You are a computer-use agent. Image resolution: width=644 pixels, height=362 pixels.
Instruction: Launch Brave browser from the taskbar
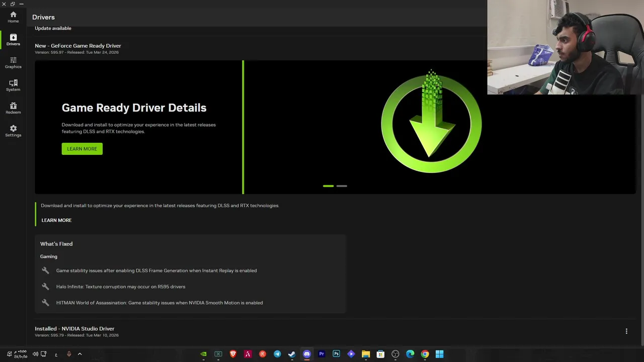tap(233, 354)
